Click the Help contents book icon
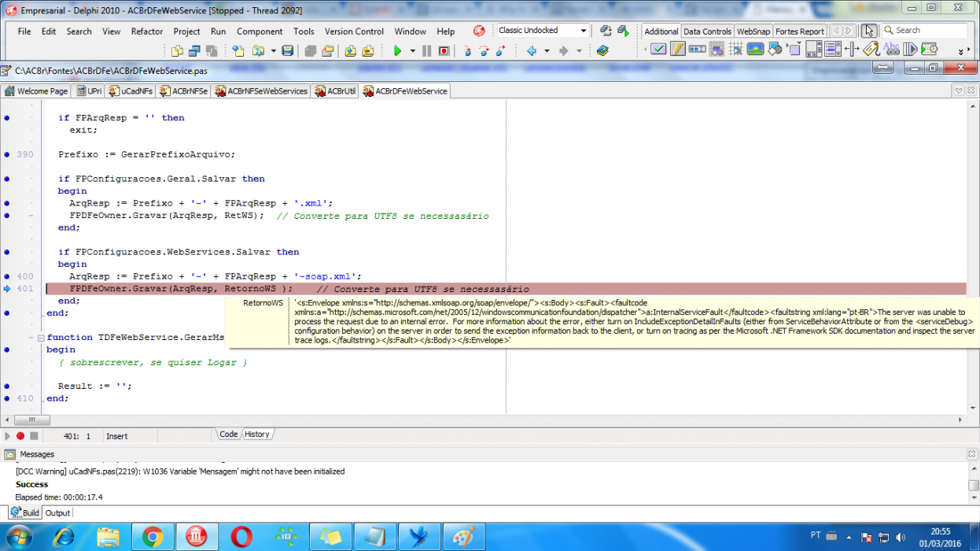The height and width of the screenshot is (551, 980). point(602,50)
